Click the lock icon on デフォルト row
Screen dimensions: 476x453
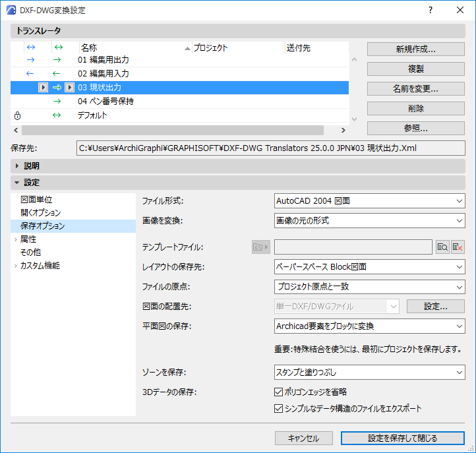(18, 115)
